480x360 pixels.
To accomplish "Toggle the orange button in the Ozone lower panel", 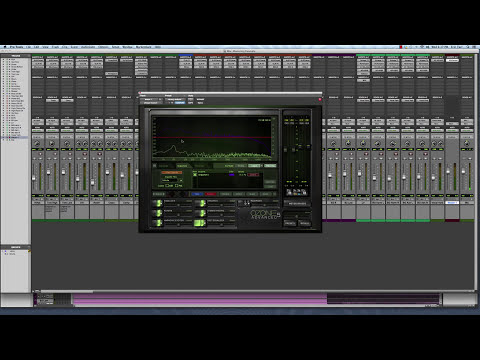I will point(172,172).
